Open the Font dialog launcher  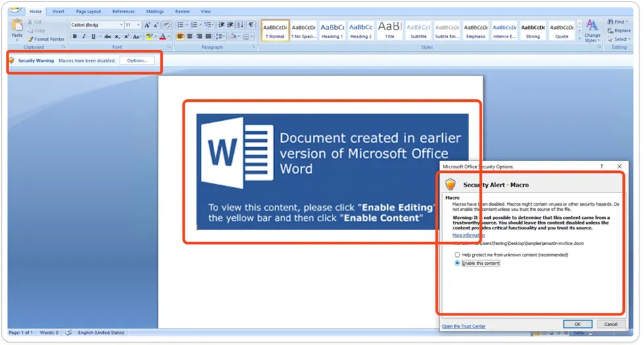click(170, 47)
